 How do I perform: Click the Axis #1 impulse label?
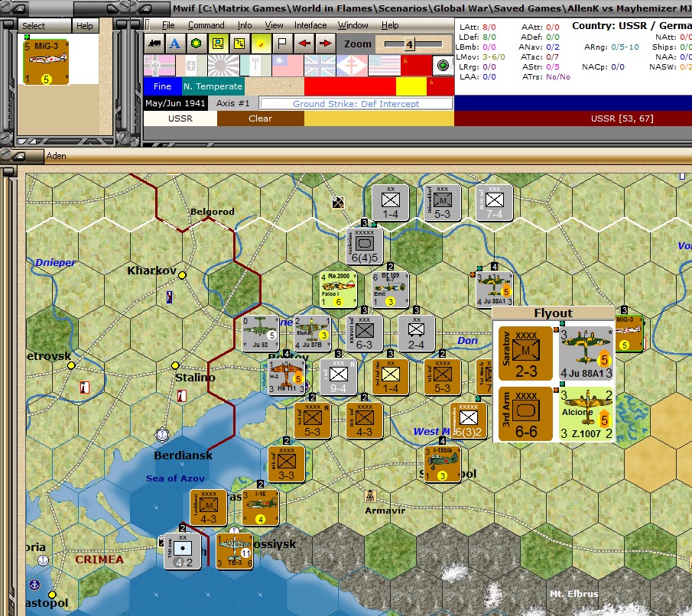click(x=232, y=103)
